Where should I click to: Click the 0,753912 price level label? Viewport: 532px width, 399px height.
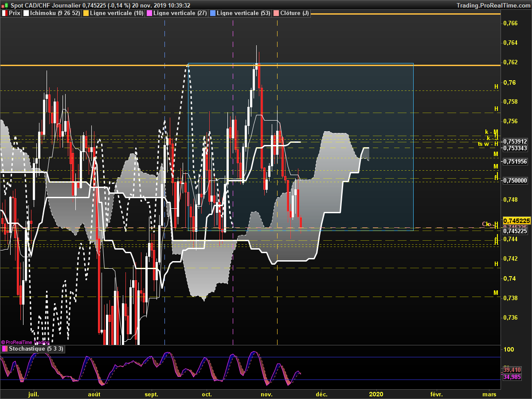click(x=516, y=141)
